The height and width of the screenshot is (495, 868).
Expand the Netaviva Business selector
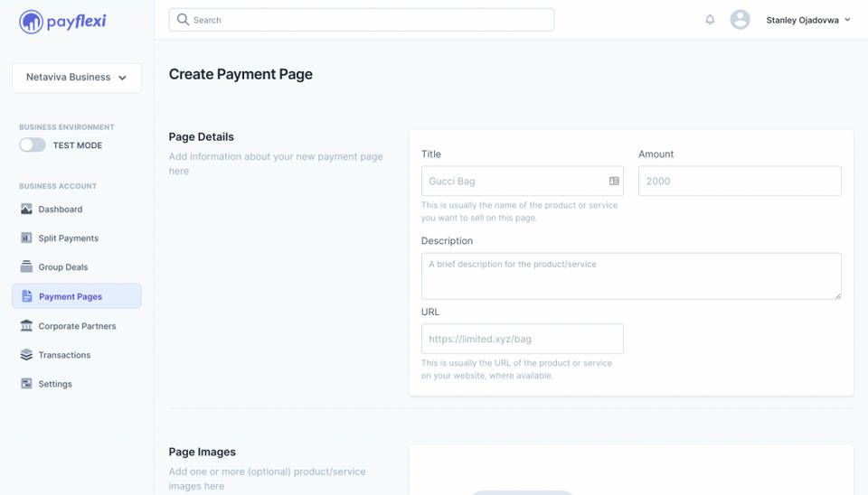(x=76, y=78)
